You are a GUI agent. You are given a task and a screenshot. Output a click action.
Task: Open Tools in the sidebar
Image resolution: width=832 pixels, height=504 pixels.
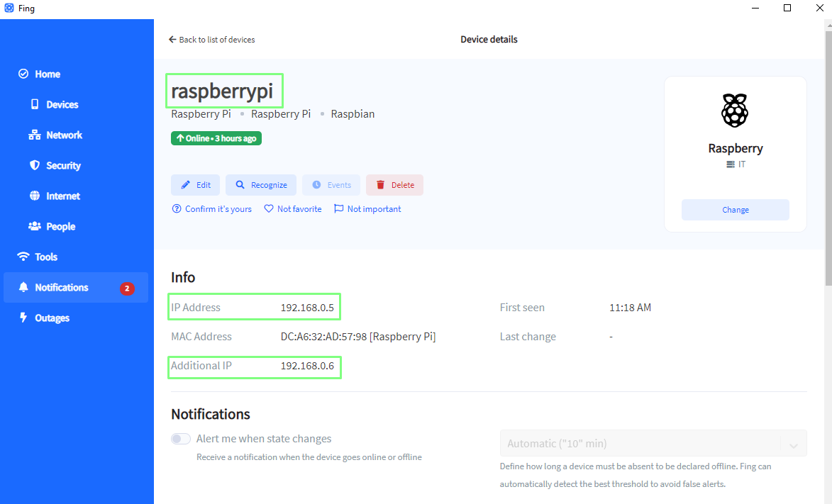tap(46, 257)
